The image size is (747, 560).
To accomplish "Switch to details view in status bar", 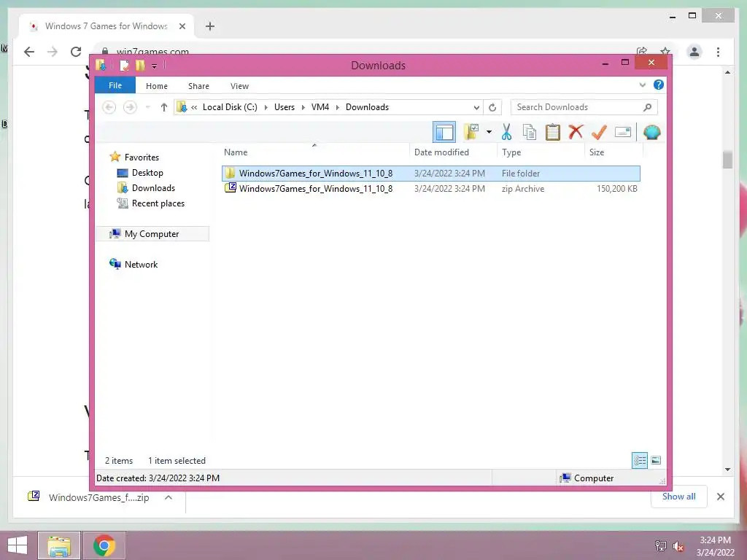I will coord(639,461).
